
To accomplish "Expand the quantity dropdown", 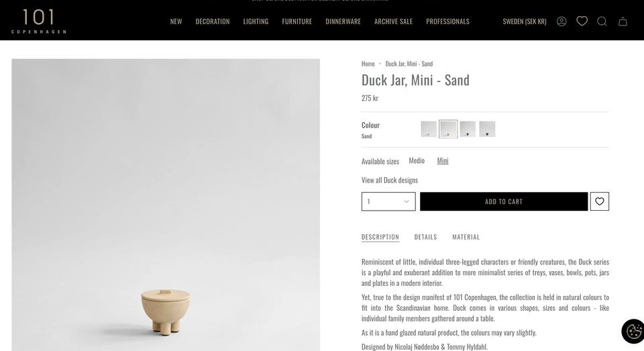I will pyautogui.click(x=388, y=201).
